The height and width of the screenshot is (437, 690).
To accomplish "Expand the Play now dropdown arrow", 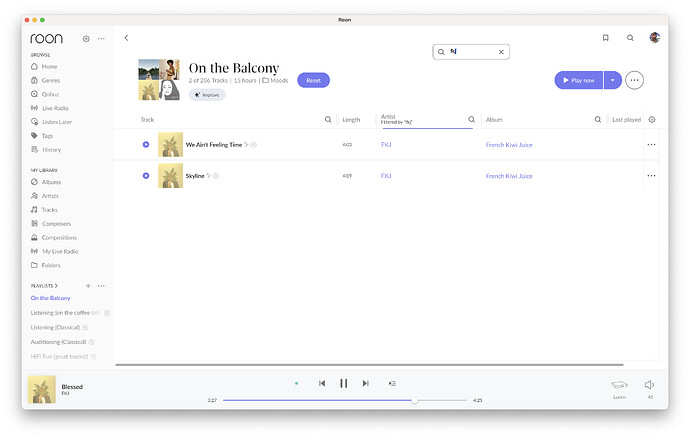I will (x=612, y=80).
